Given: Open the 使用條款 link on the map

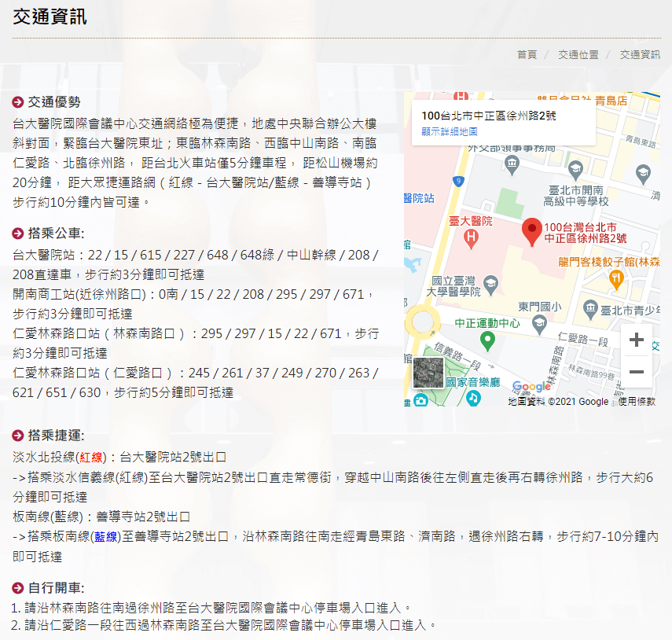Looking at the screenshot, I should coord(637,402).
